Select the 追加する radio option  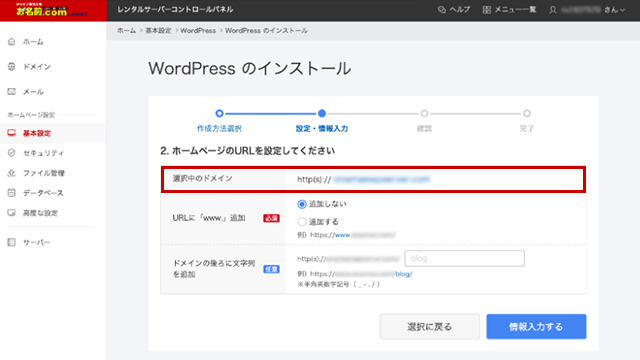[302, 222]
